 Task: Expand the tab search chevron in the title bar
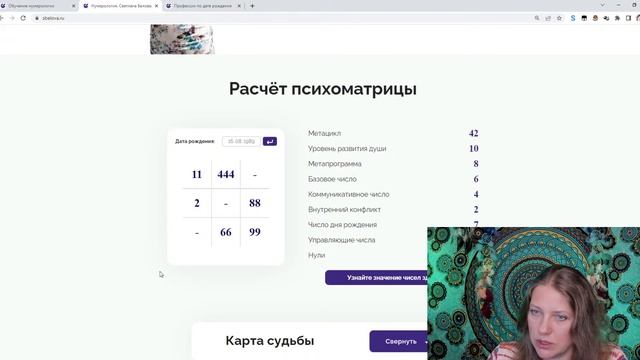tap(602, 5)
